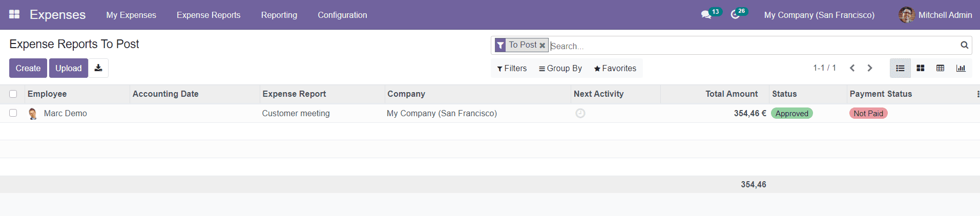Click the pager 1-1 / 1 indicator
This screenshot has height=216, width=980.
pos(824,68)
